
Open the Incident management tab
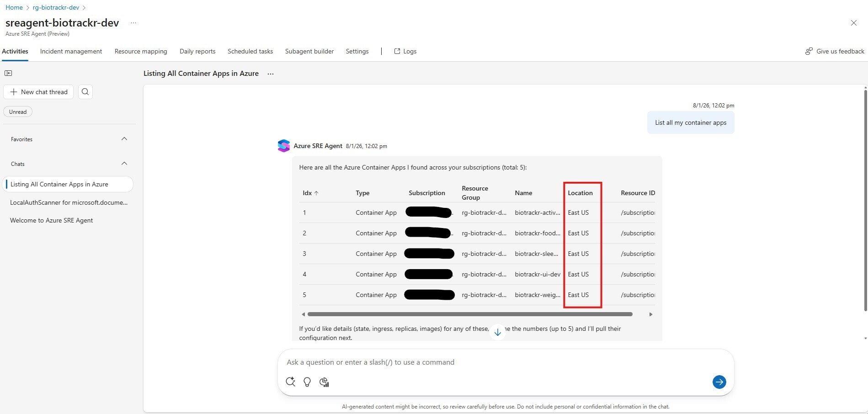pyautogui.click(x=71, y=51)
